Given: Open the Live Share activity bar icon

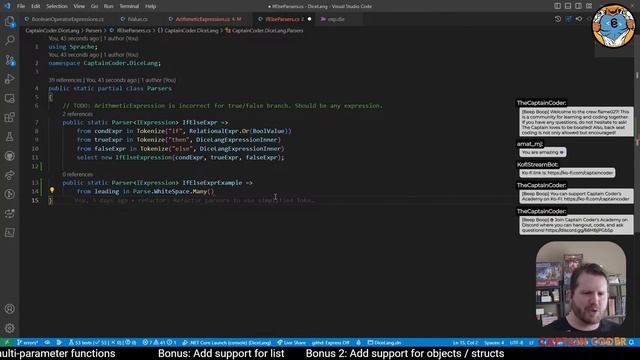Looking at the screenshot, I should tap(9, 175).
